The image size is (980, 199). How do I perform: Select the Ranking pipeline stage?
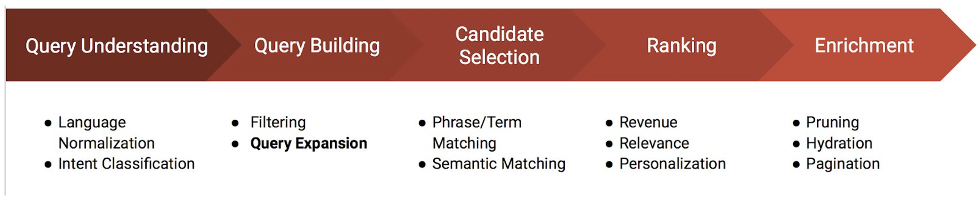coord(681,46)
